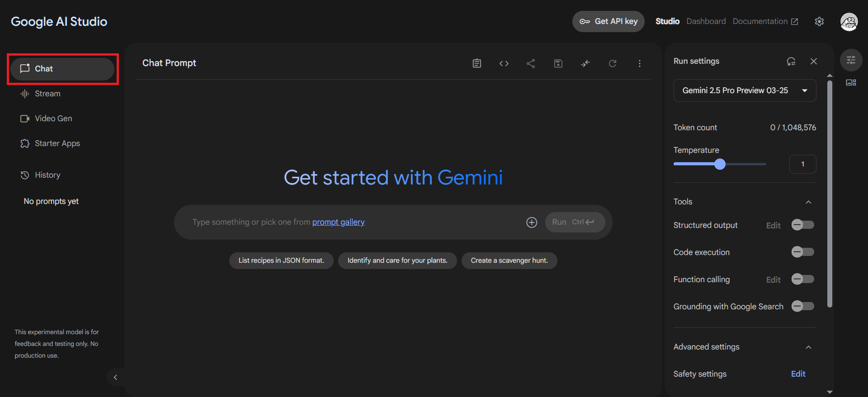Turn on Code execution toggle
The image size is (868, 397).
coord(802,252)
